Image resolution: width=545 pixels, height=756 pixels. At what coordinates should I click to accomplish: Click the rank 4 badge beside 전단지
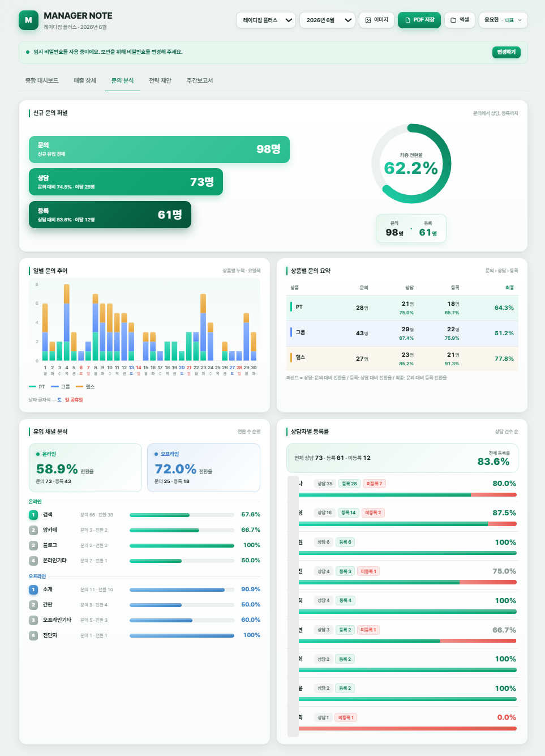tap(33, 635)
